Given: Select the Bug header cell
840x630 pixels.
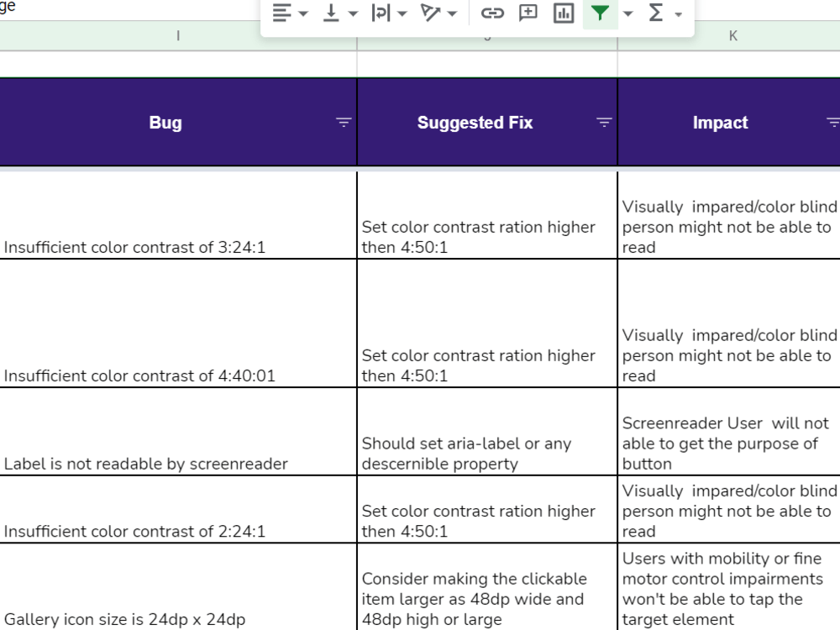Looking at the screenshot, I should coord(178,122).
